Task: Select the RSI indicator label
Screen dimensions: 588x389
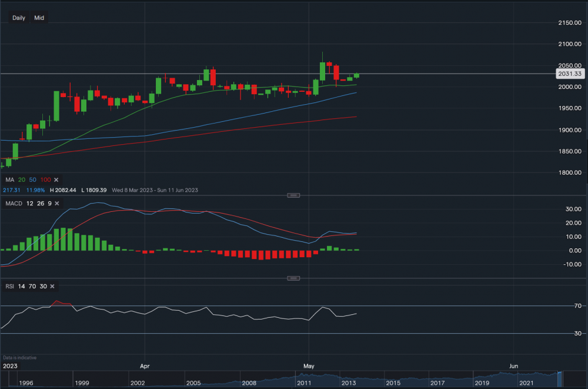Action: [x=10, y=286]
